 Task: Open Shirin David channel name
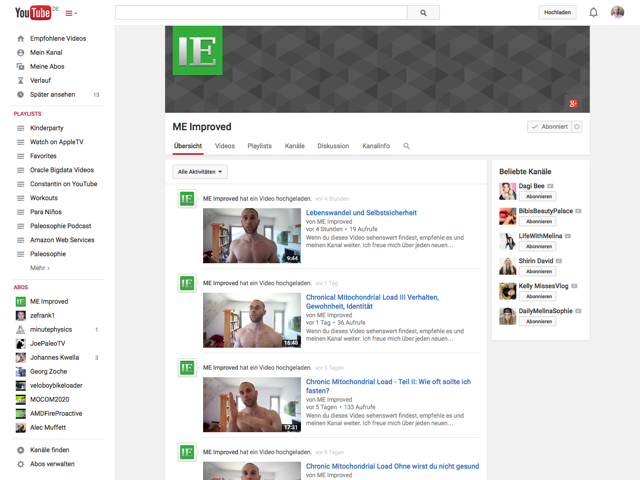tap(536, 261)
